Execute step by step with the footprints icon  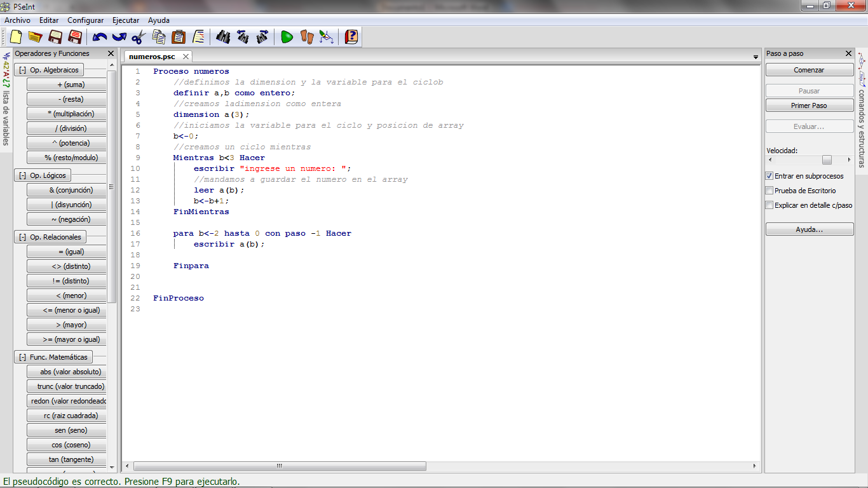tap(306, 37)
